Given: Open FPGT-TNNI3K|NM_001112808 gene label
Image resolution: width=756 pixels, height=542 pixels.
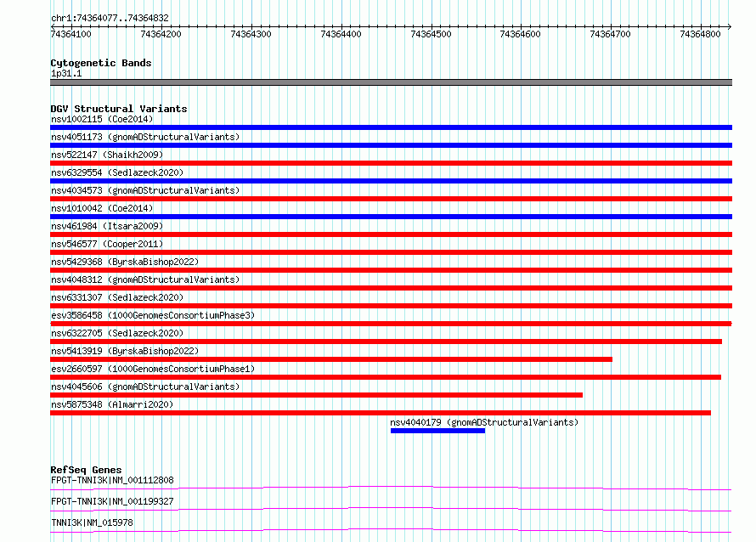Looking at the screenshot, I should coord(112,480).
